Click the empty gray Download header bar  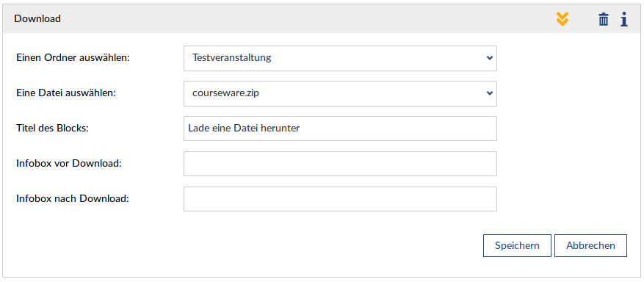click(x=308, y=19)
